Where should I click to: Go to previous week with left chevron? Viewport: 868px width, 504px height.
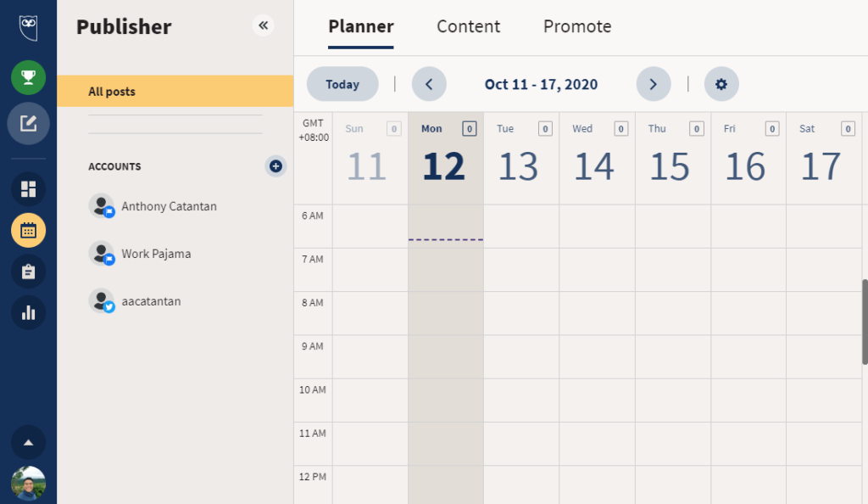(x=429, y=84)
